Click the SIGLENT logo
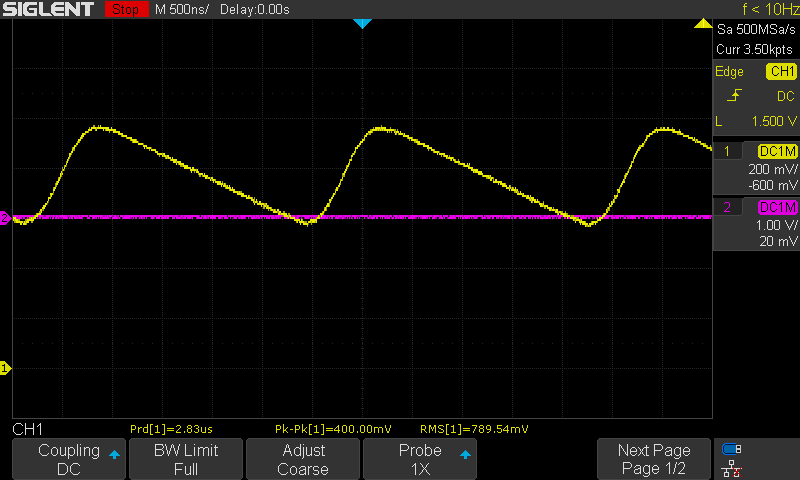This screenshot has width=800, height=480. 48,9
